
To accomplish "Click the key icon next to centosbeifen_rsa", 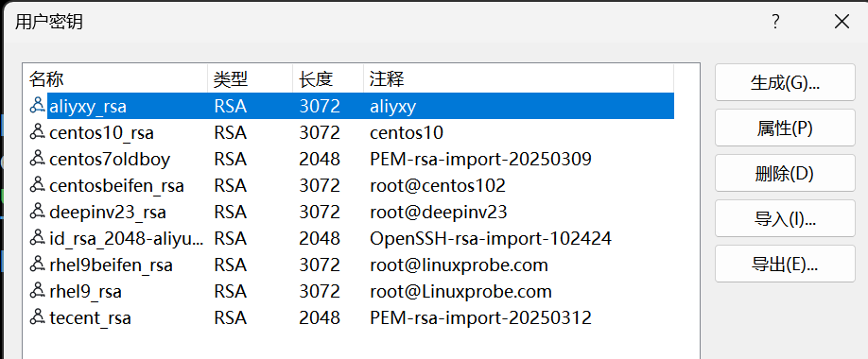I will [x=37, y=185].
